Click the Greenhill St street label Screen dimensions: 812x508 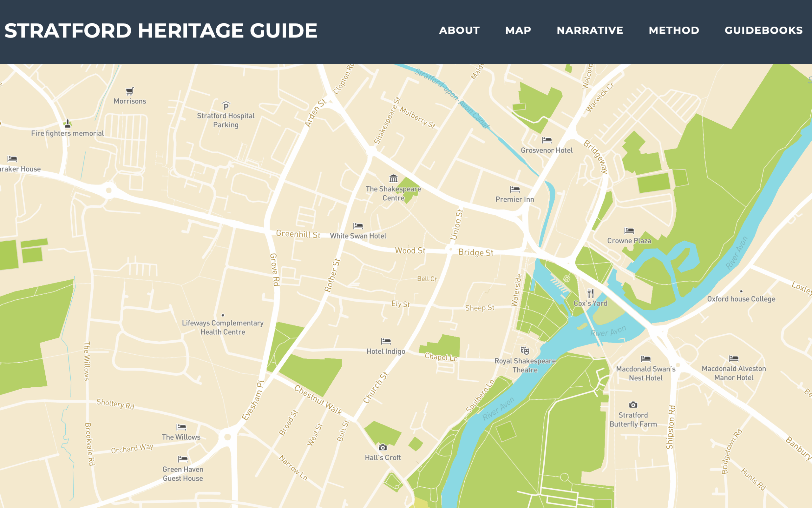[298, 234]
